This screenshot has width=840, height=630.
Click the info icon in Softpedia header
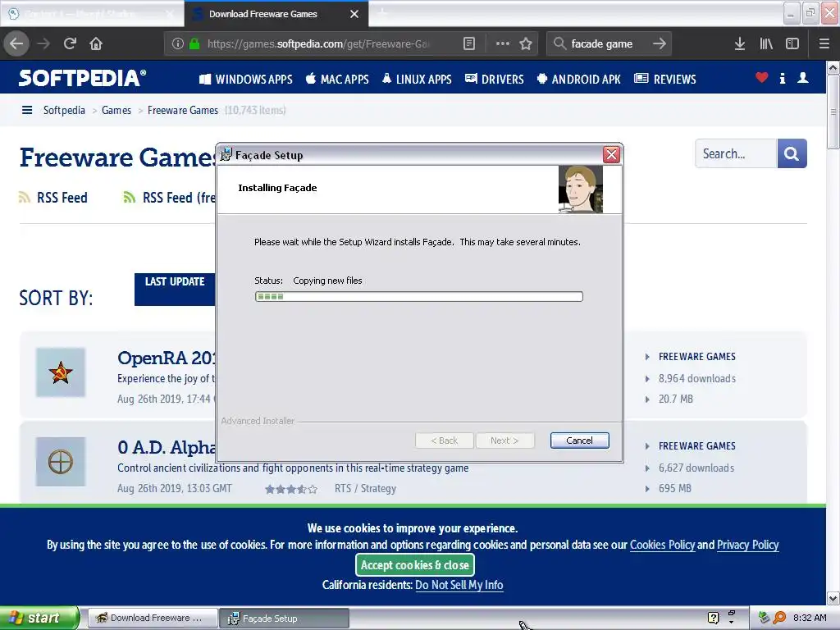tap(783, 78)
